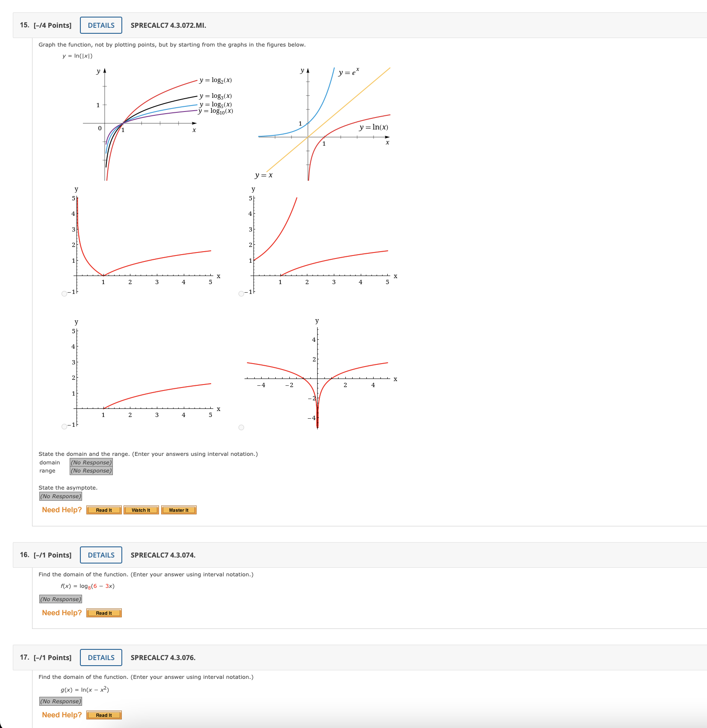Select the radio button for the single rightward curve graph
The image size is (707, 728).
click(64, 426)
